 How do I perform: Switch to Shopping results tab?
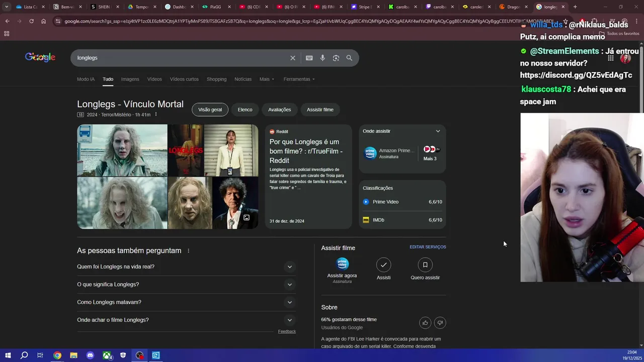(x=216, y=79)
